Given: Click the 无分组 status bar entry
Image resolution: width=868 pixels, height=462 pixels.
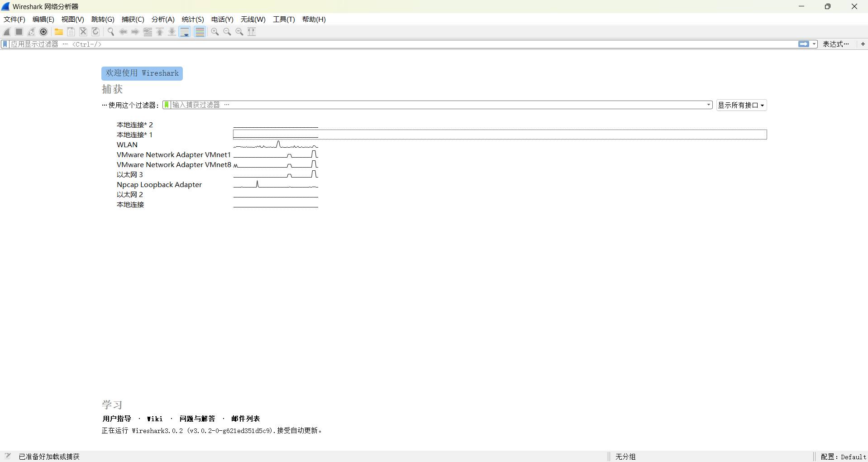Looking at the screenshot, I should 625,457.
